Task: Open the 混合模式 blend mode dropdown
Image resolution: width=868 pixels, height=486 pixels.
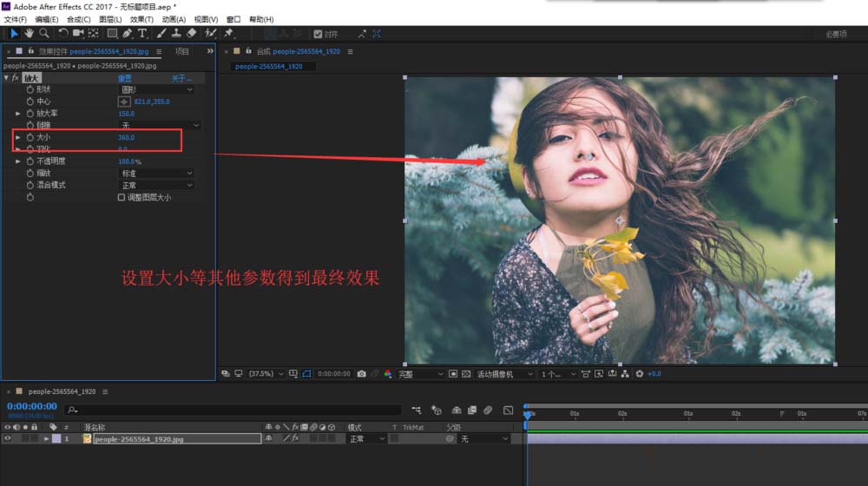Action: point(155,186)
